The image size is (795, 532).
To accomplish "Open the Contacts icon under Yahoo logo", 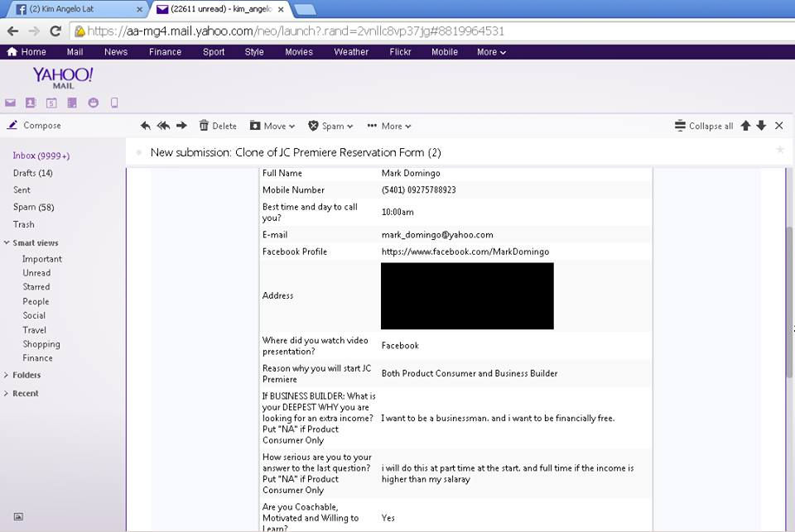I will pos(31,103).
